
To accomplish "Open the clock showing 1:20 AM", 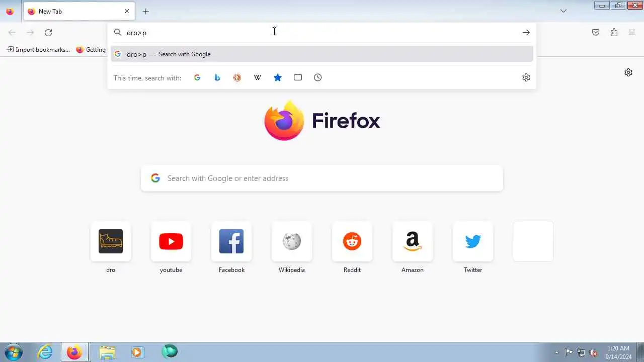I will [618, 352].
